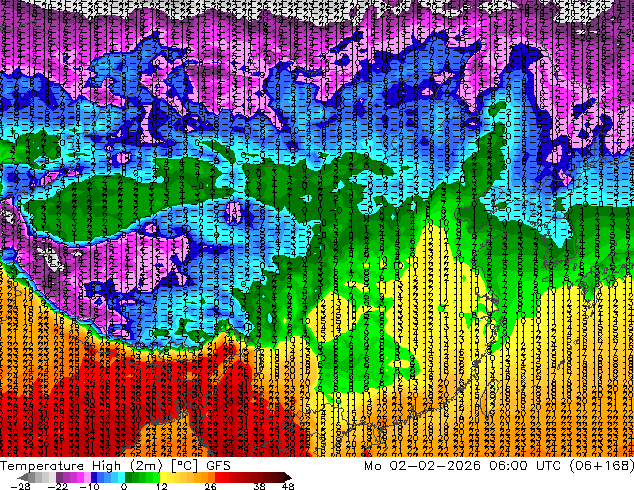Click the "GFS" model label
634x490 pixels.
click(218, 466)
